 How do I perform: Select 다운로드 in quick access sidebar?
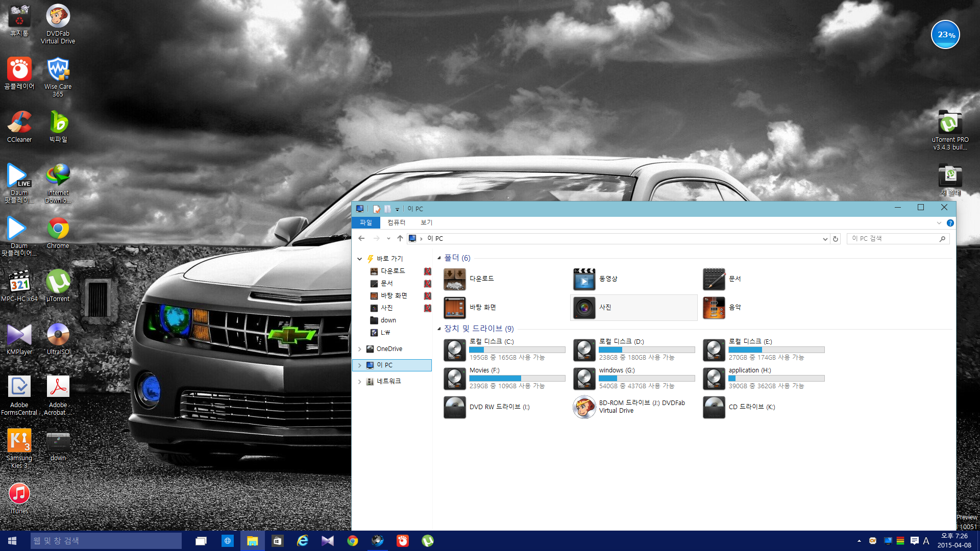tap(393, 271)
